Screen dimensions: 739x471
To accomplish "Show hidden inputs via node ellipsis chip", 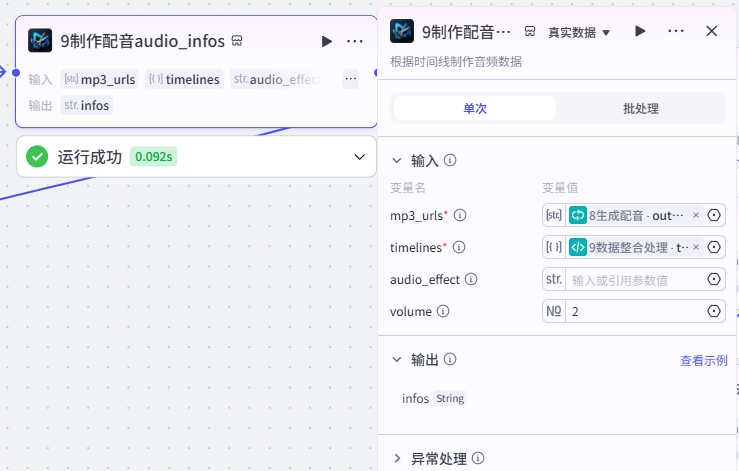I will [x=351, y=79].
